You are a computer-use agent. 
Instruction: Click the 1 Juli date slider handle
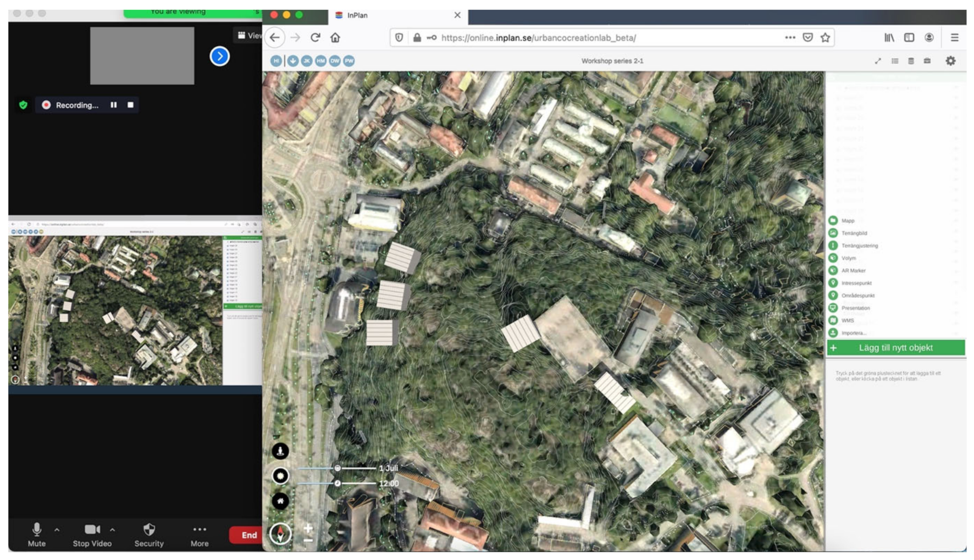[337, 468]
